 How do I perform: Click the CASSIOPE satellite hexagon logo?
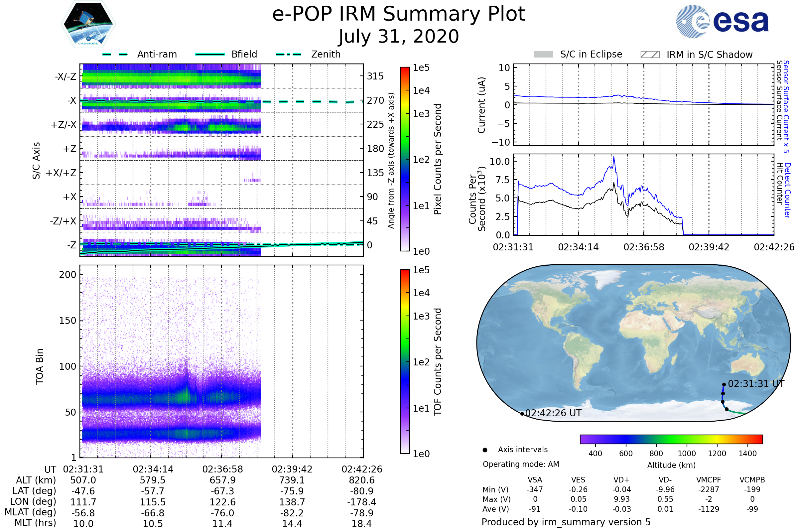(88, 24)
